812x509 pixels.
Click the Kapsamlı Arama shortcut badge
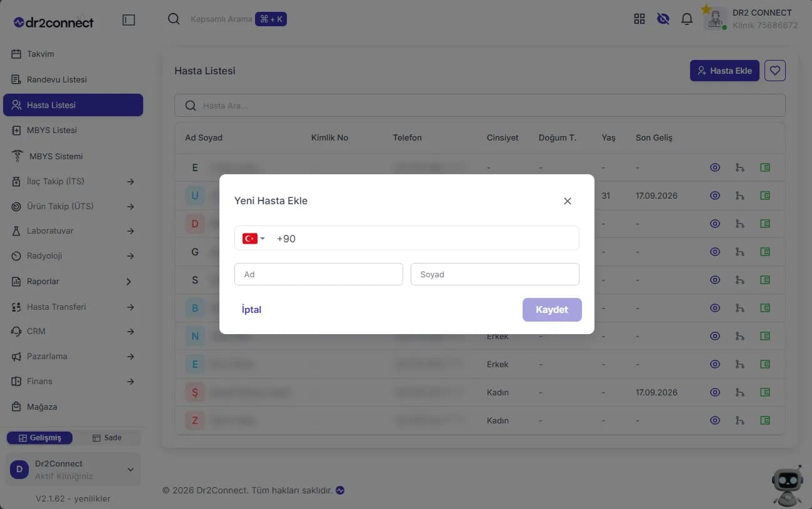pos(271,19)
